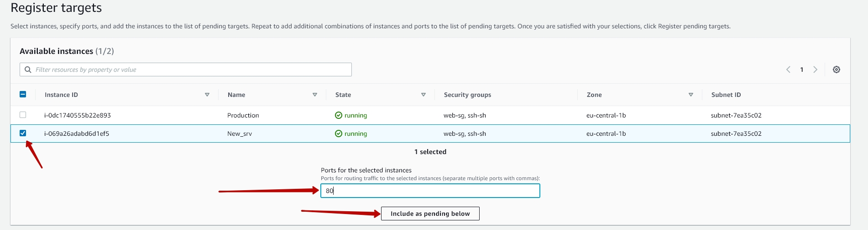Go to next page of instances
Screen dimensions: 868x230
coord(815,70)
